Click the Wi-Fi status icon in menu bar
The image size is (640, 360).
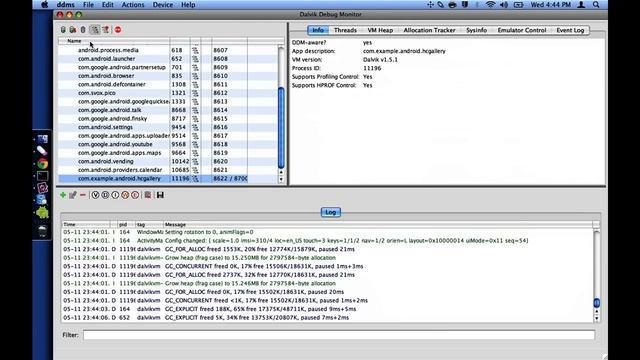pyautogui.click(x=490, y=5)
